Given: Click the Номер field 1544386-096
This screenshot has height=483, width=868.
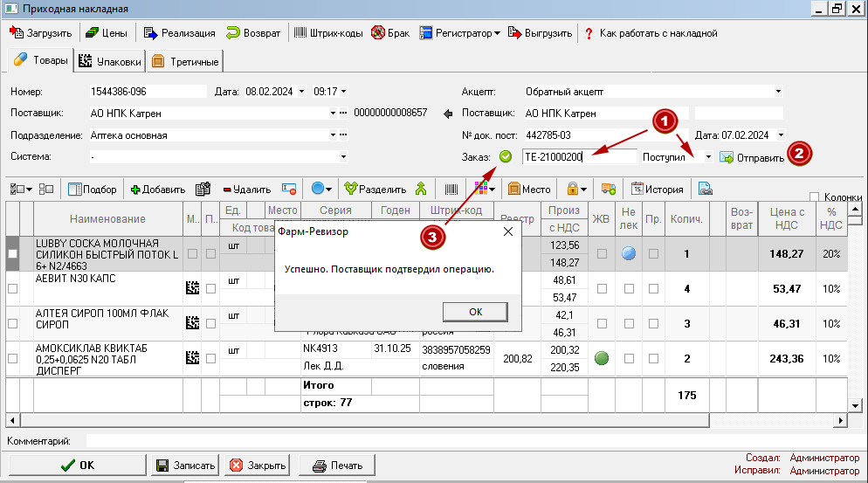Looking at the screenshot, I should 148,92.
